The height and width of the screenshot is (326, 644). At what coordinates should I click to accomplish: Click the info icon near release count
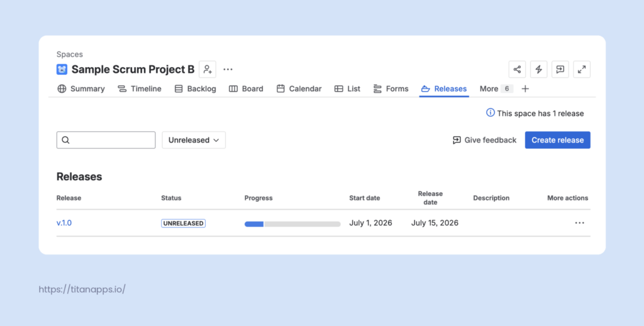point(491,113)
